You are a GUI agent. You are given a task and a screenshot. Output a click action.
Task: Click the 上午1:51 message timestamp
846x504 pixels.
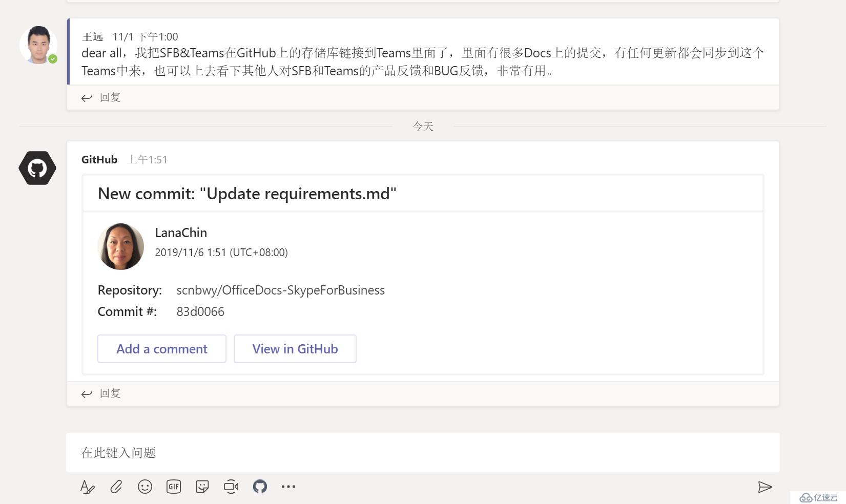(x=148, y=160)
